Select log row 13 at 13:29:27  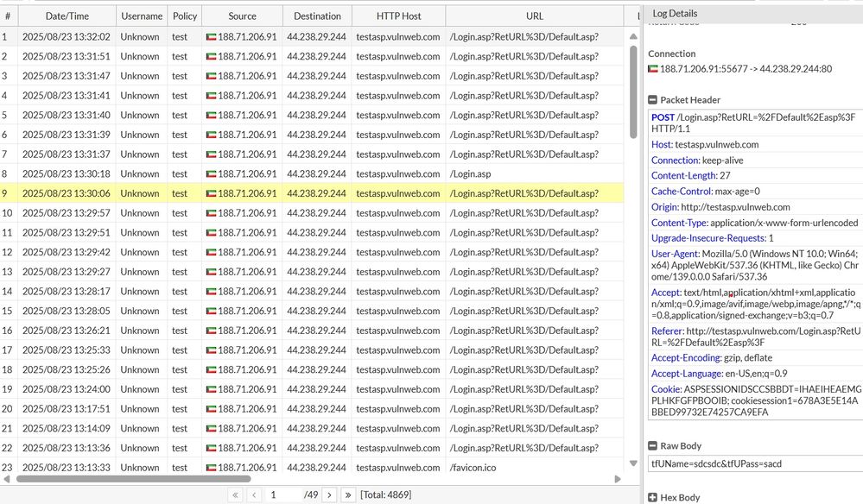[312, 272]
